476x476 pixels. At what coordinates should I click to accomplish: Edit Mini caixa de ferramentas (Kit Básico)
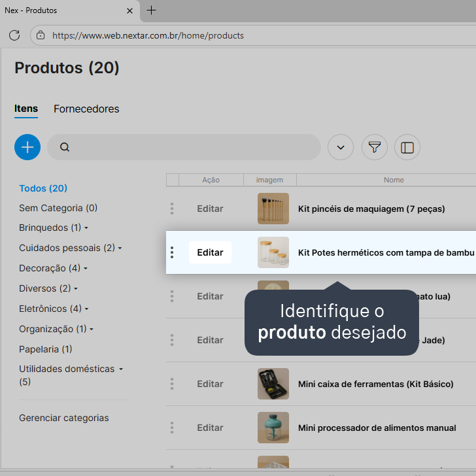pyautogui.click(x=210, y=384)
